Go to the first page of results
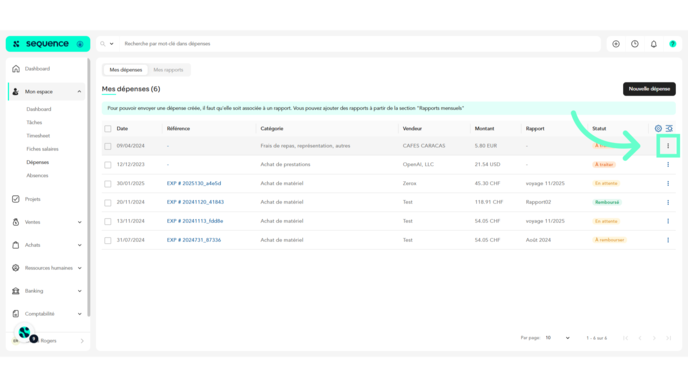Image resolution: width=688 pixels, height=387 pixels. pyautogui.click(x=625, y=338)
